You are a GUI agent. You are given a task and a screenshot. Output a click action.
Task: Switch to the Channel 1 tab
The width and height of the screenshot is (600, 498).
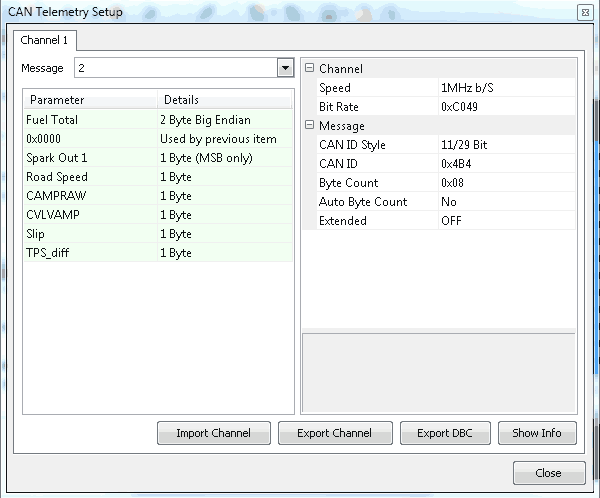(x=46, y=40)
